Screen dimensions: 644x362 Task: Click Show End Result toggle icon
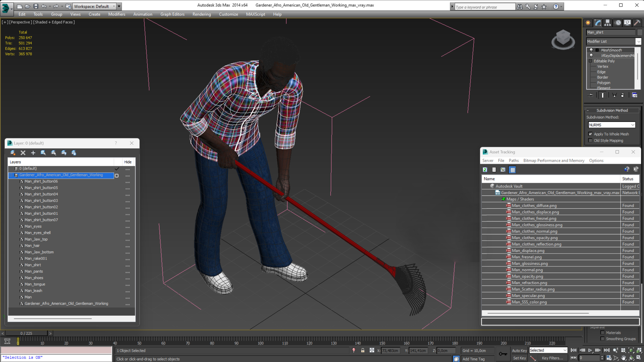602,95
